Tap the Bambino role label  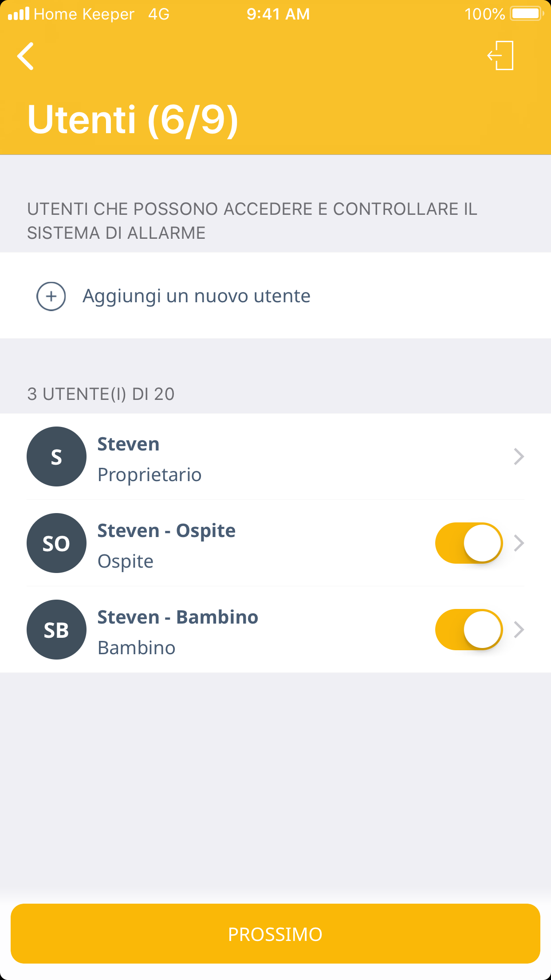point(136,648)
